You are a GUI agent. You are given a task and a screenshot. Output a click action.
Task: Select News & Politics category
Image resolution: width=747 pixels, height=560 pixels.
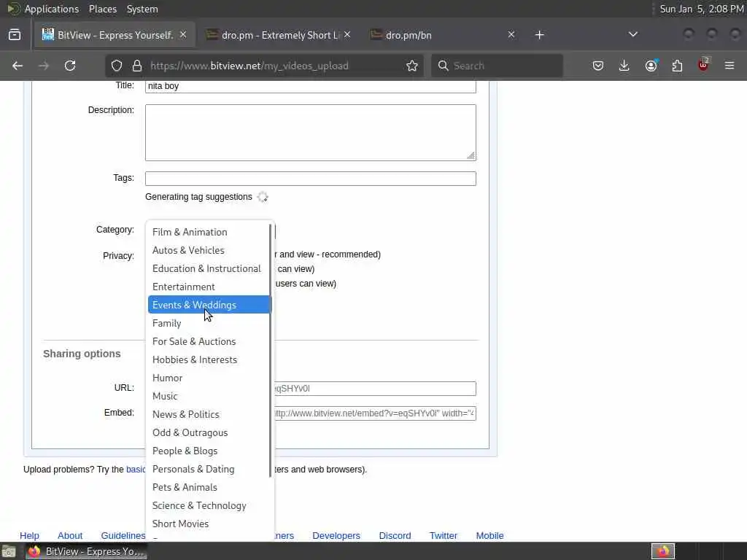point(209,414)
